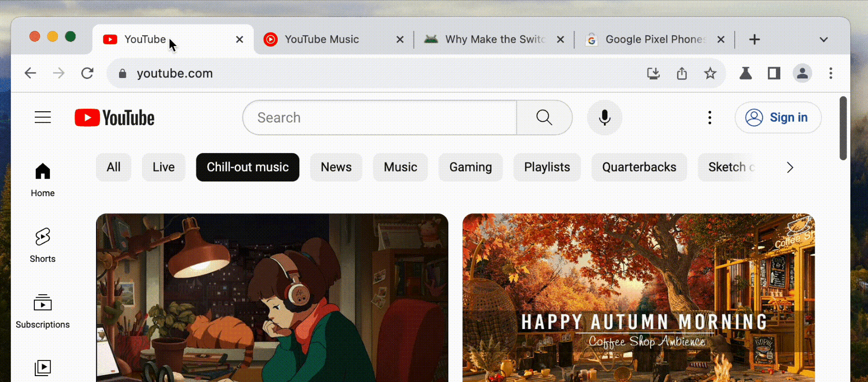
Task: Open Subscriptions in the sidebar
Action: [x=43, y=311]
